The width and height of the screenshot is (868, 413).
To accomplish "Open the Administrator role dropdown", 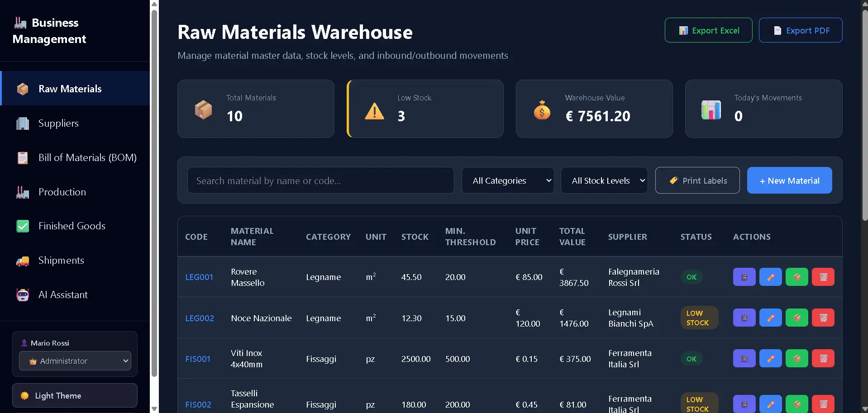I will tap(75, 361).
